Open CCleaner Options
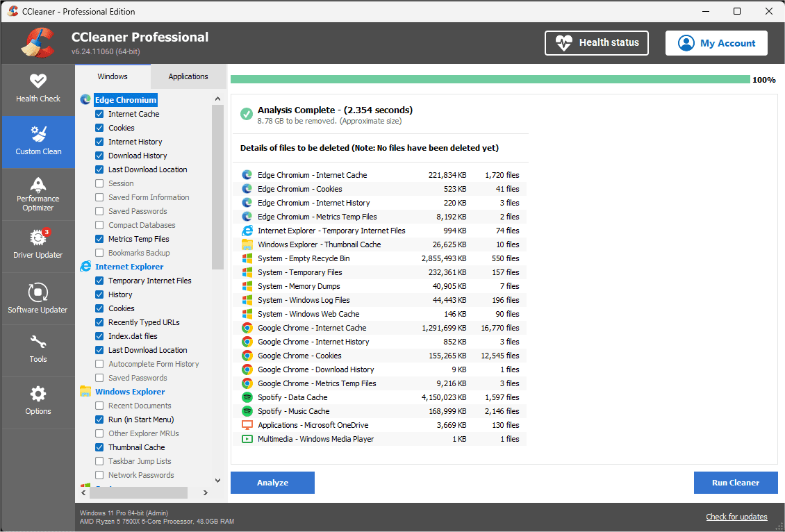The height and width of the screenshot is (532, 785). 38,401
